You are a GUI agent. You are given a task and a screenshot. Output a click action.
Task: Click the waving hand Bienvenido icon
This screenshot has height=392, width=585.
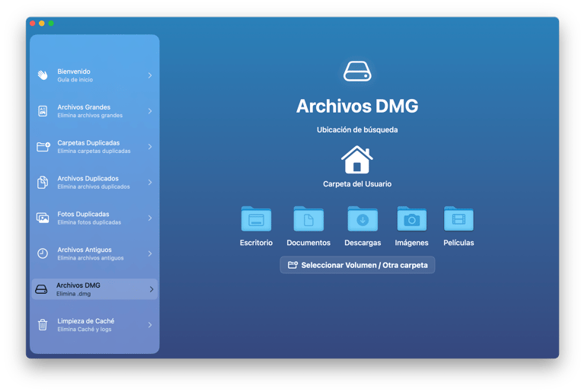pyautogui.click(x=43, y=75)
